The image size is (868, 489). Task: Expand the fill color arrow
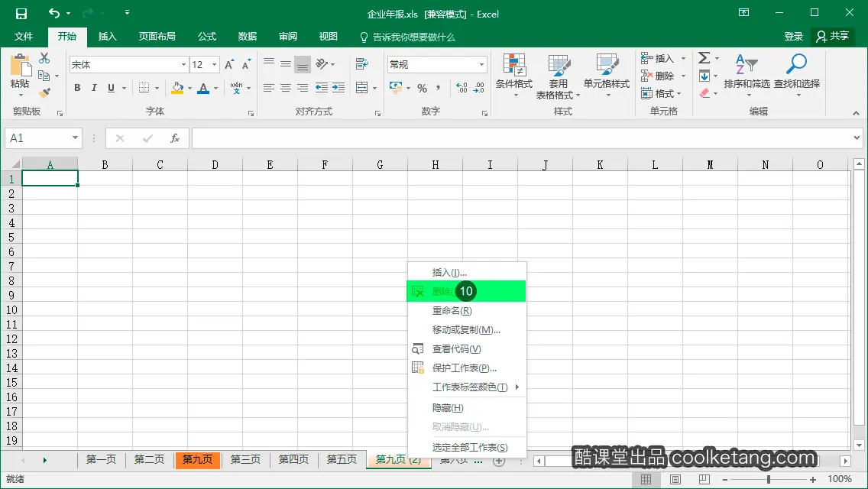[x=189, y=88]
